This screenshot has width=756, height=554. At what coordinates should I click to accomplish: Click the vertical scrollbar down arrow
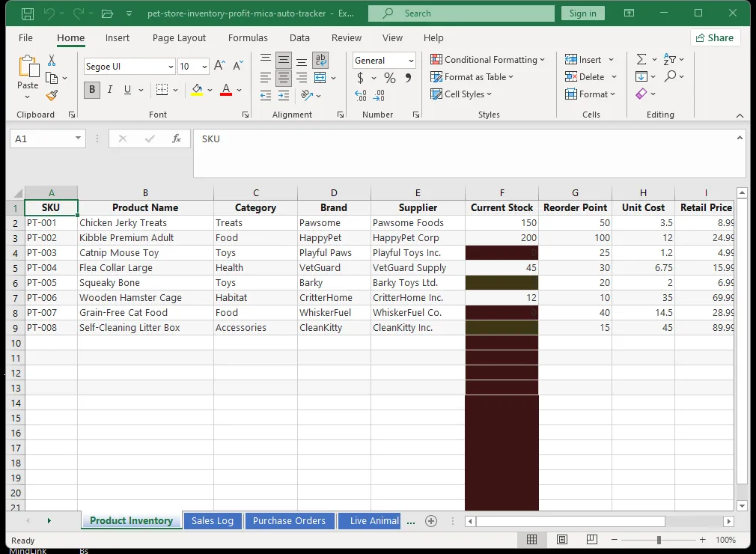(x=742, y=506)
